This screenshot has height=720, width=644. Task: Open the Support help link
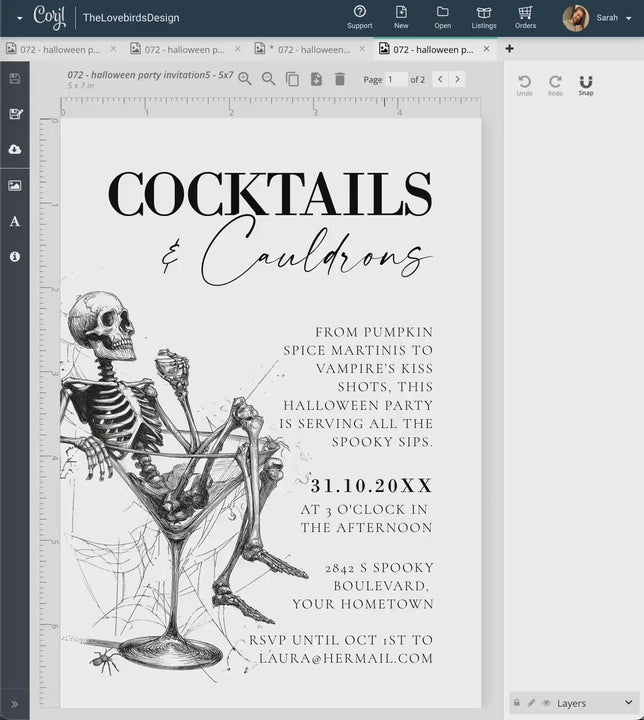tap(359, 17)
